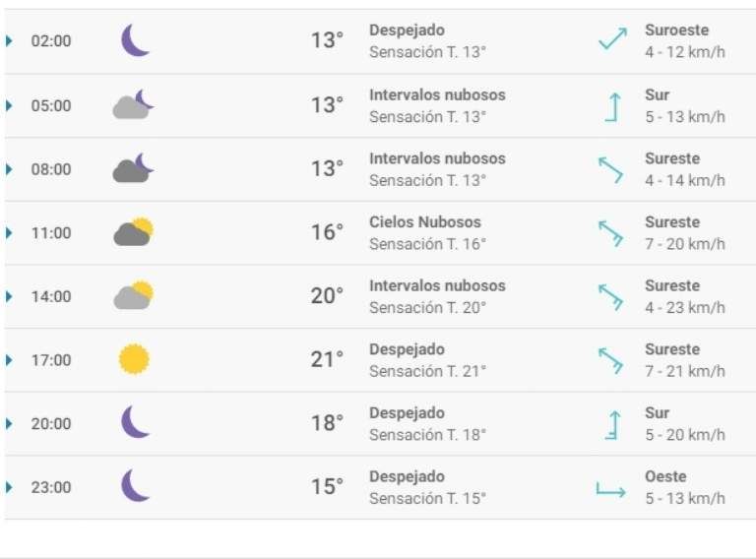Click the 21° temperature at 17:00
The width and height of the screenshot is (756, 559).
(327, 360)
